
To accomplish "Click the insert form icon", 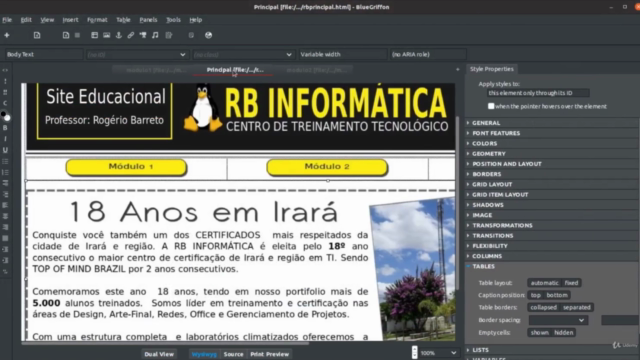I will pyautogui.click(x=169, y=36).
